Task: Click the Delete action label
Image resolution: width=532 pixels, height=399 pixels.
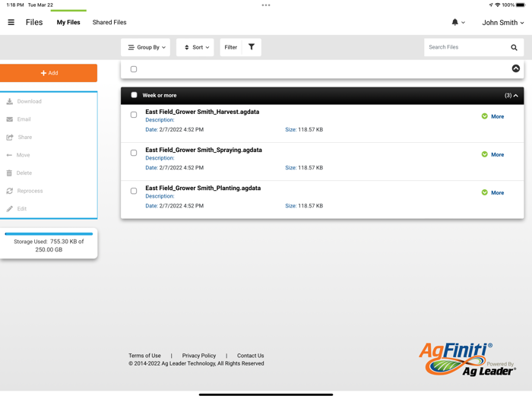Action: [x=24, y=173]
